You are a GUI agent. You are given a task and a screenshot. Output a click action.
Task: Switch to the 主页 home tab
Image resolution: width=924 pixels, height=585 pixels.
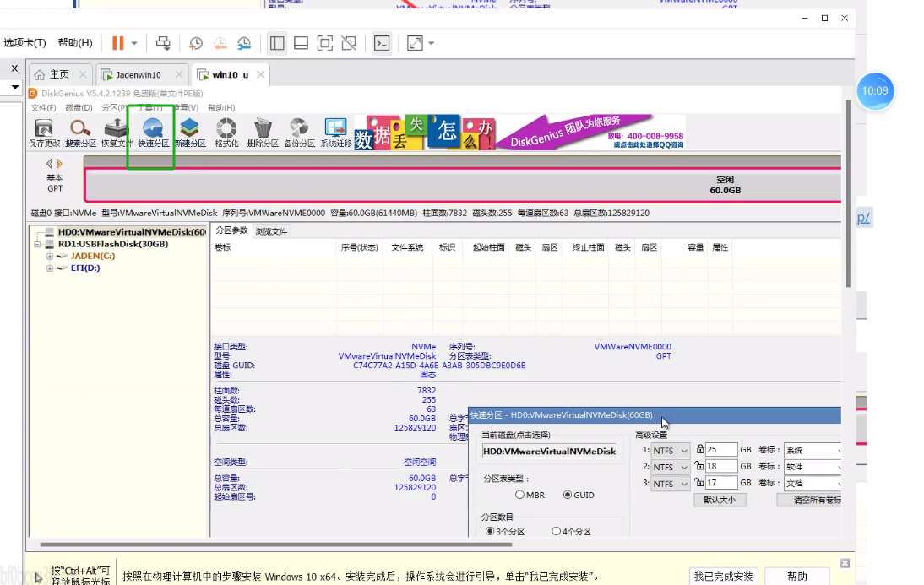(59, 75)
